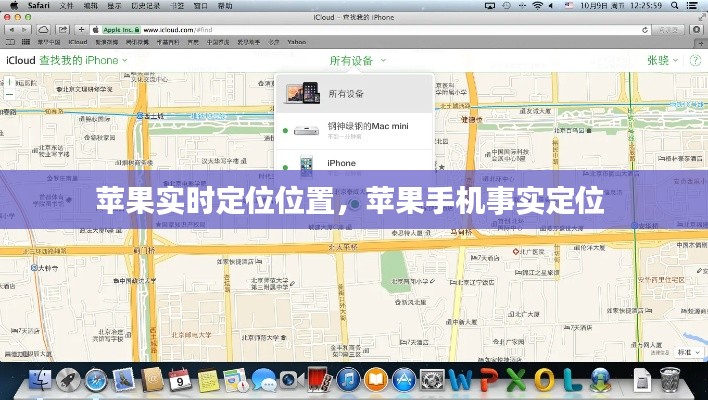The width and height of the screenshot is (708, 400).
Task: Open iTunes from the dock
Action: 348,380
